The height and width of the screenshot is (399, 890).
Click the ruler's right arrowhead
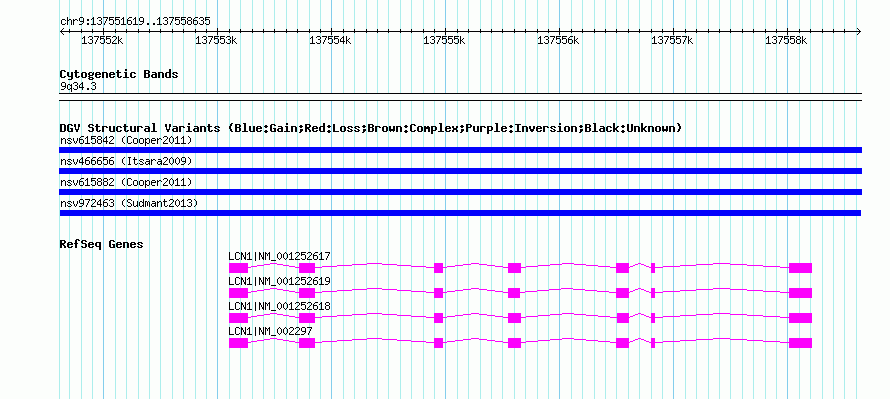[859, 31]
